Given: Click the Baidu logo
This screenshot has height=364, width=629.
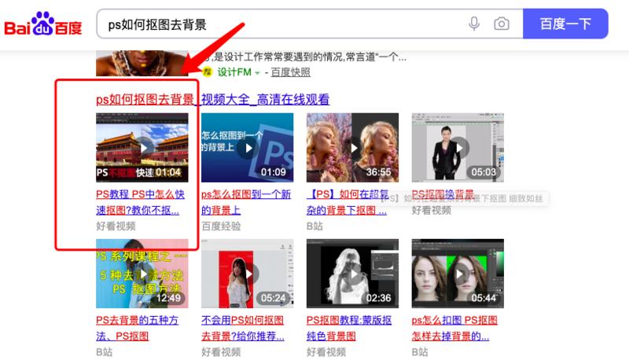Looking at the screenshot, I should 43,24.
